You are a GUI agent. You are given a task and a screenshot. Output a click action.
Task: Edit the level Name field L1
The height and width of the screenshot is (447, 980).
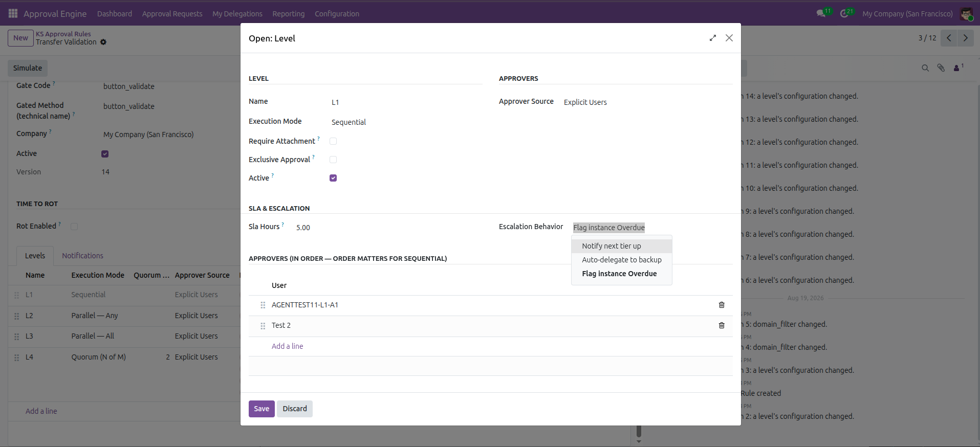(406, 102)
